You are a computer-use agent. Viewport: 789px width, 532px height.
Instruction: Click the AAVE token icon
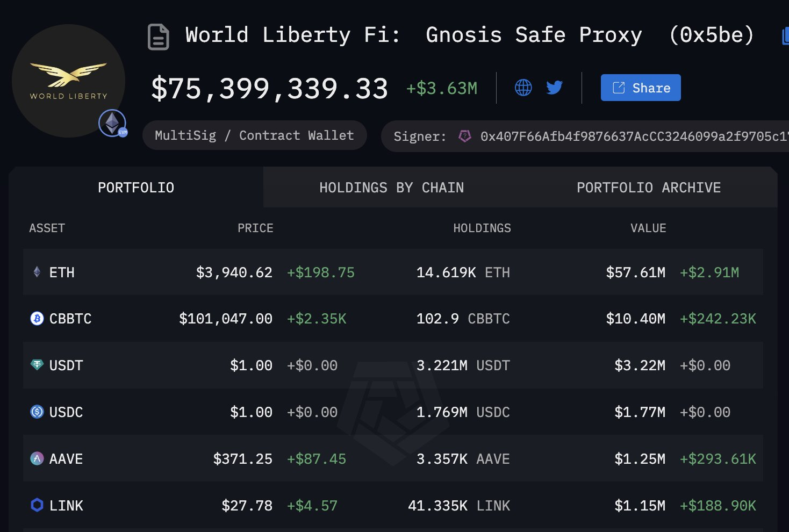37,459
